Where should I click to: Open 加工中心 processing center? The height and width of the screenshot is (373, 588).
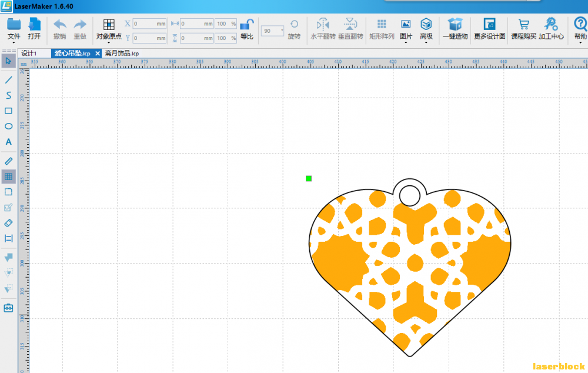(551, 28)
